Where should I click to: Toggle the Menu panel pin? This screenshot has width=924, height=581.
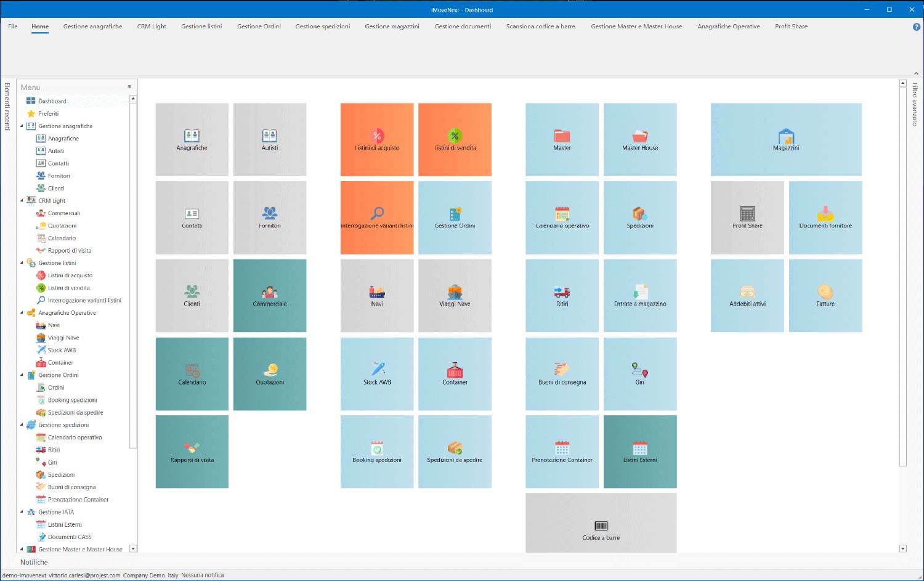(x=130, y=87)
